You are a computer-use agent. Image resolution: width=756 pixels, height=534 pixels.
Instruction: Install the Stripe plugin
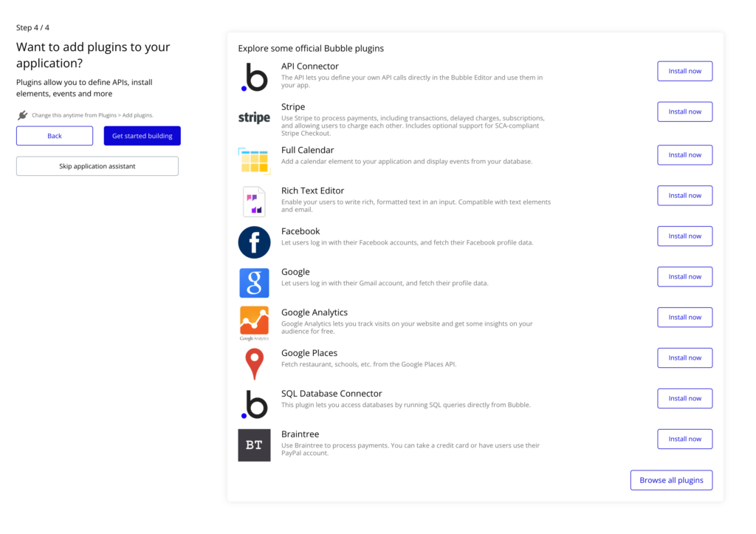point(684,112)
